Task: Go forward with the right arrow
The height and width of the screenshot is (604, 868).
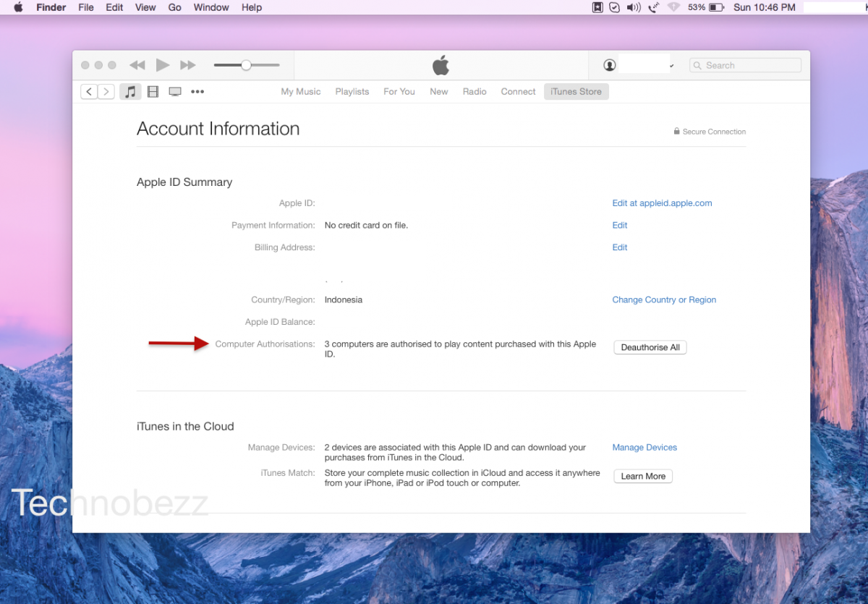Action: [x=106, y=91]
